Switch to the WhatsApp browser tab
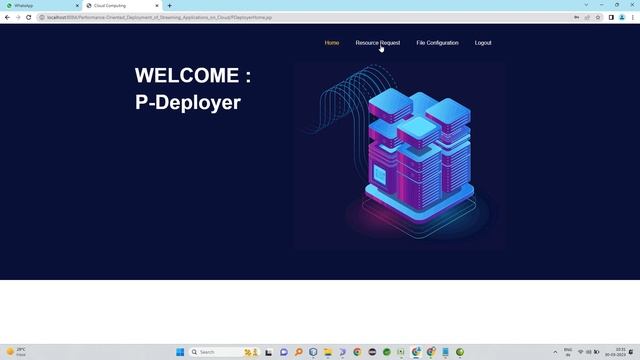 [x=41, y=6]
